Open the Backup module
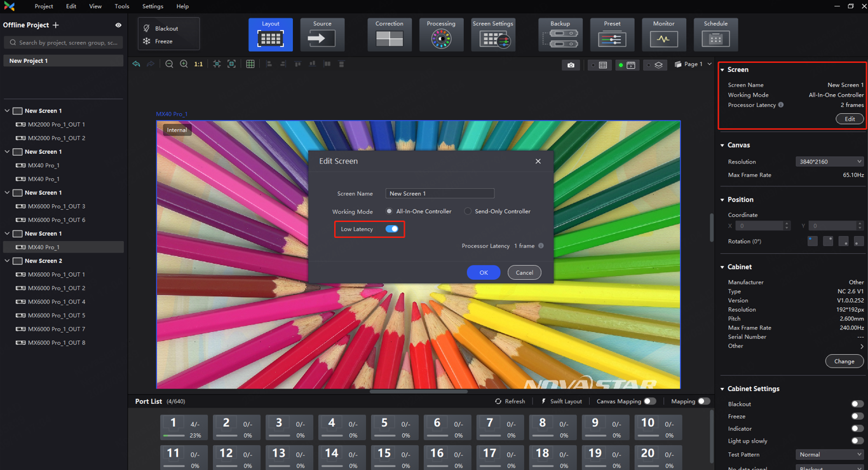868x470 pixels. pyautogui.click(x=560, y=34)
